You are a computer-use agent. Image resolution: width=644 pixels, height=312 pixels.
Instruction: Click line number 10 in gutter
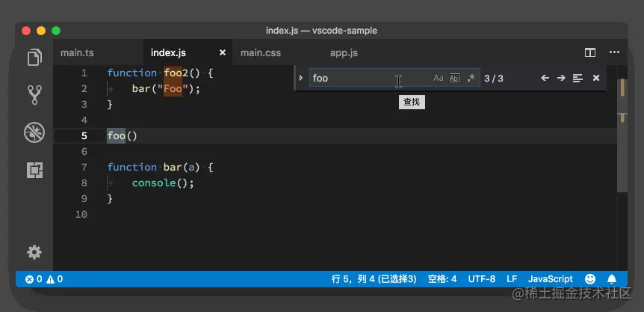tap(81, 215)
